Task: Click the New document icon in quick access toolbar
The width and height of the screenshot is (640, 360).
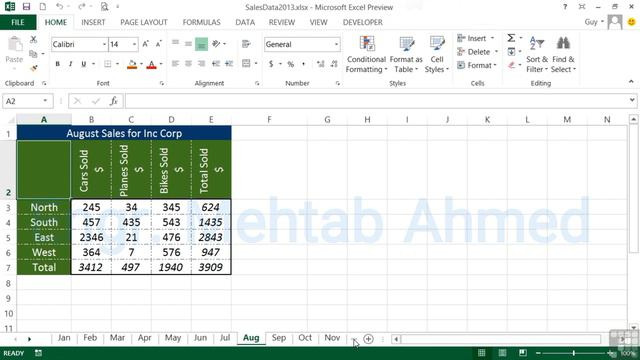Action: (42, 7)
